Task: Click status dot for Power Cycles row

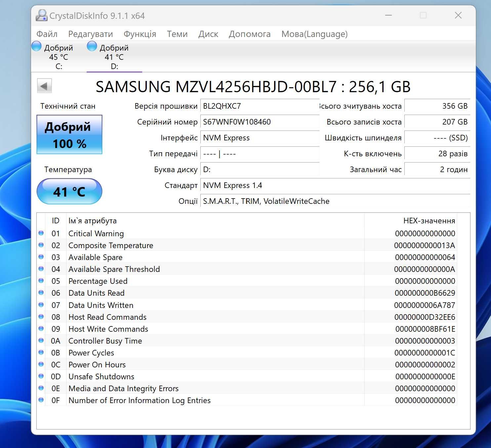Action: click(41, 352)
